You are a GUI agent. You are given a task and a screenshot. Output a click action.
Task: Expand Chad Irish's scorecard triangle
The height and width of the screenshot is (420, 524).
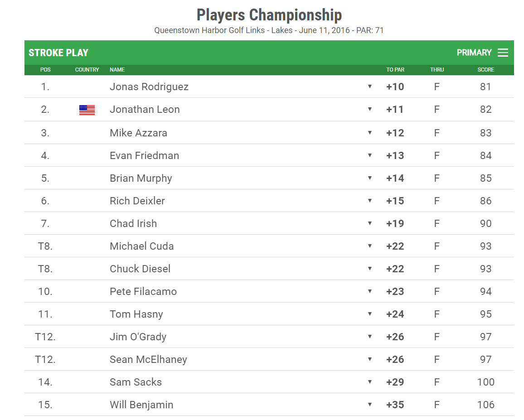(369, 223)
